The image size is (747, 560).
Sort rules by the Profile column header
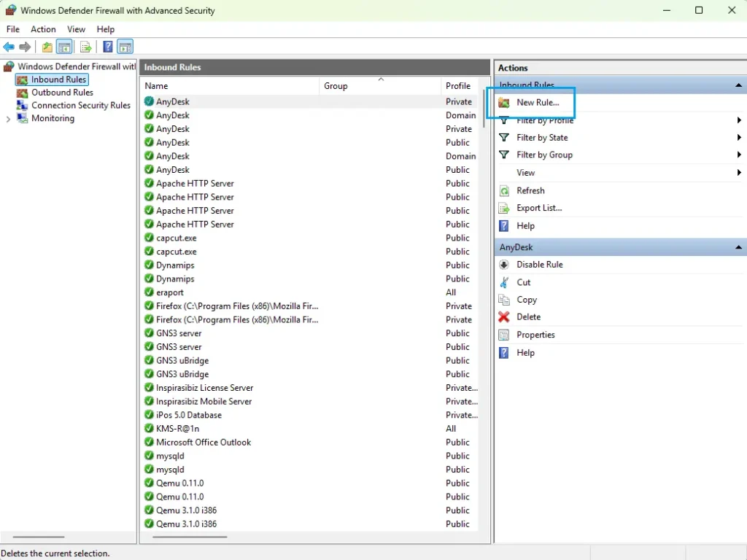pos(458,86)
